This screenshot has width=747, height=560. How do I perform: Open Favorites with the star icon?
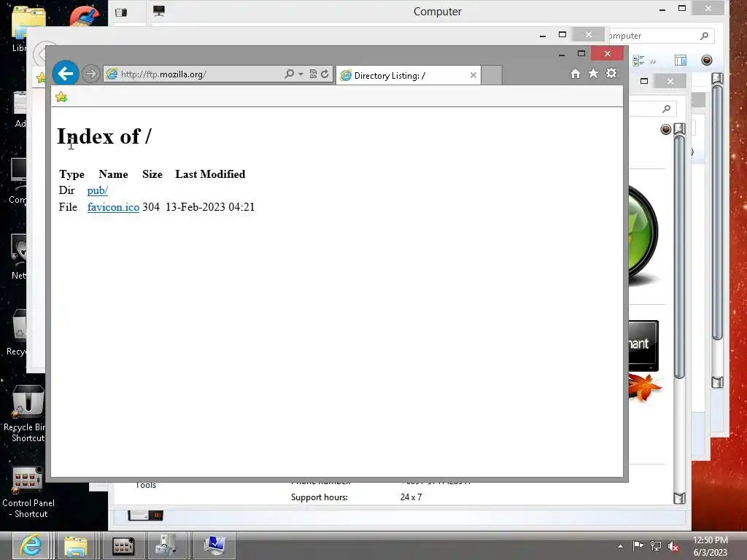click(x=593, y=74)
